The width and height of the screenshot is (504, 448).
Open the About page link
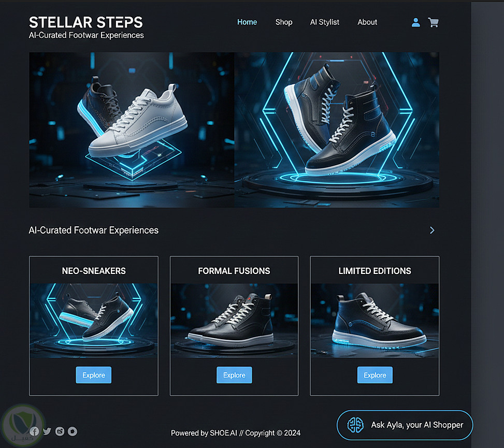pyautogui.click(x=367, y=22)
